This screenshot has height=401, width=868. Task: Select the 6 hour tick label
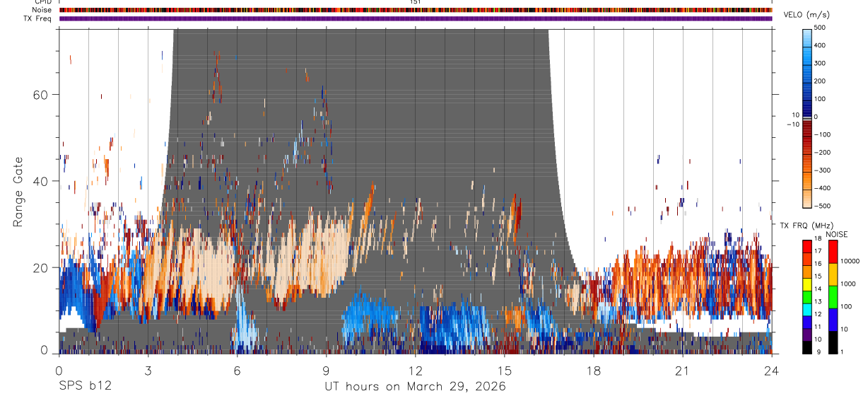[237, 370]
